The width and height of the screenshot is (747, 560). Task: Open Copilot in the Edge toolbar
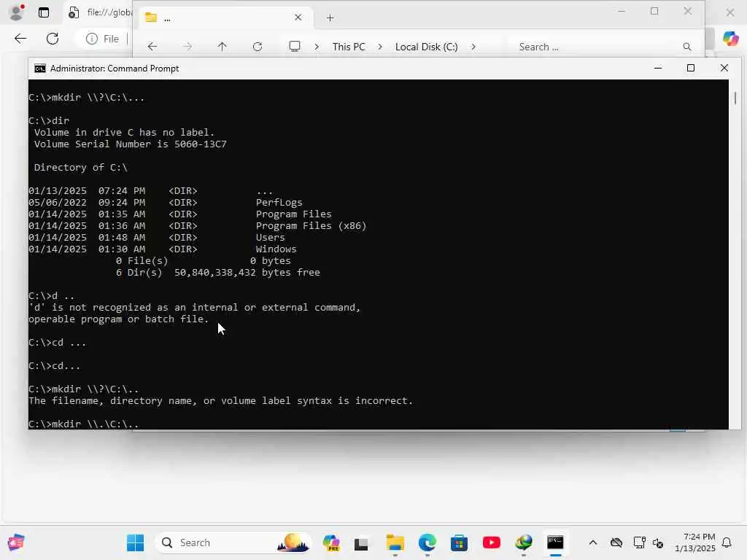pos(730,38)
